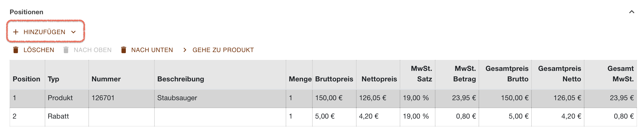Collapse the Positionen section

632,12
